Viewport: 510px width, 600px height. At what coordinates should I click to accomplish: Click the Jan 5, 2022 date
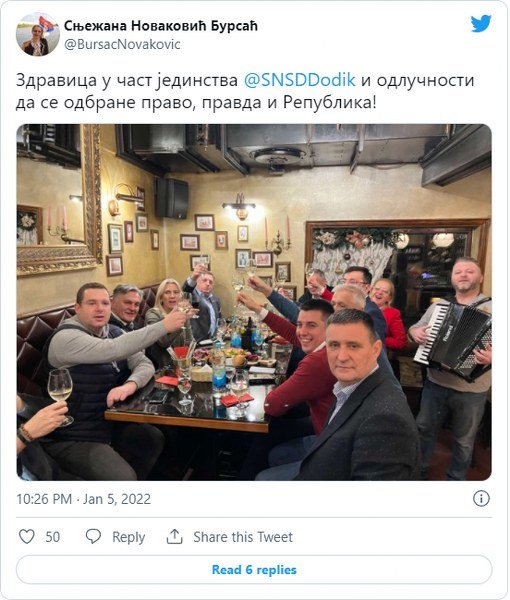tap(117, 499)
